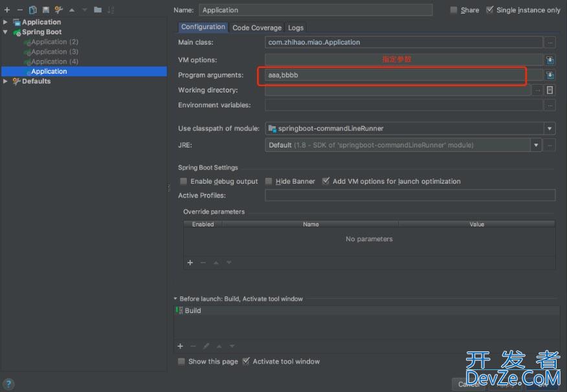This screenshot has width=567, height=392.
Task: Click the Working directory input field
Action: (x=398, y=90)
